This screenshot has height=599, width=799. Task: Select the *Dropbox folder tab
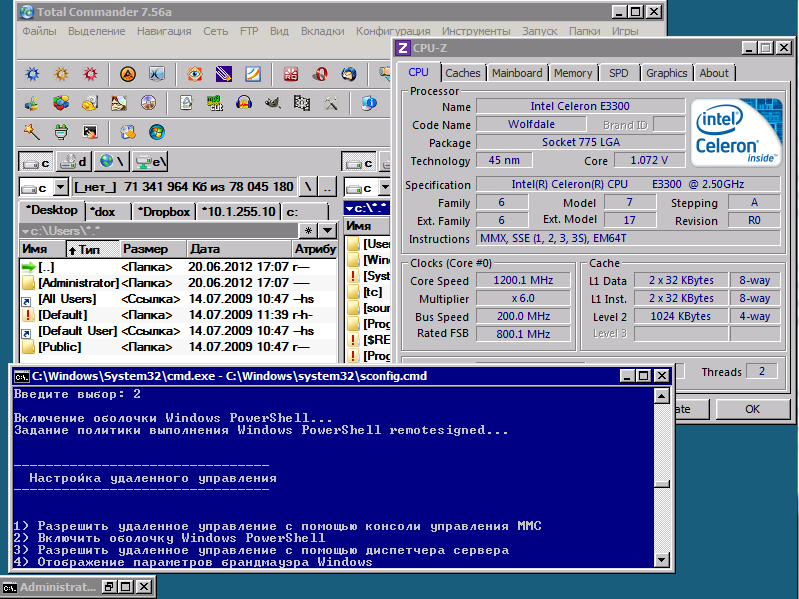(x=164, y=212)
